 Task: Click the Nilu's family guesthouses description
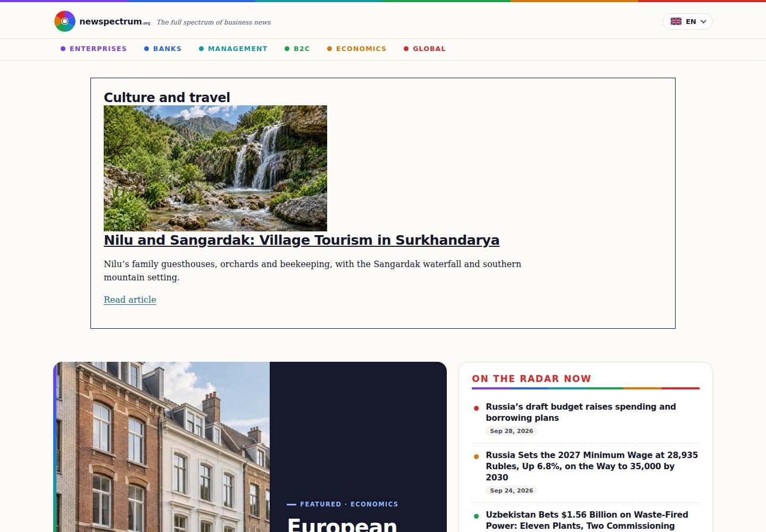pyautogui.click(x=312, y=270)
